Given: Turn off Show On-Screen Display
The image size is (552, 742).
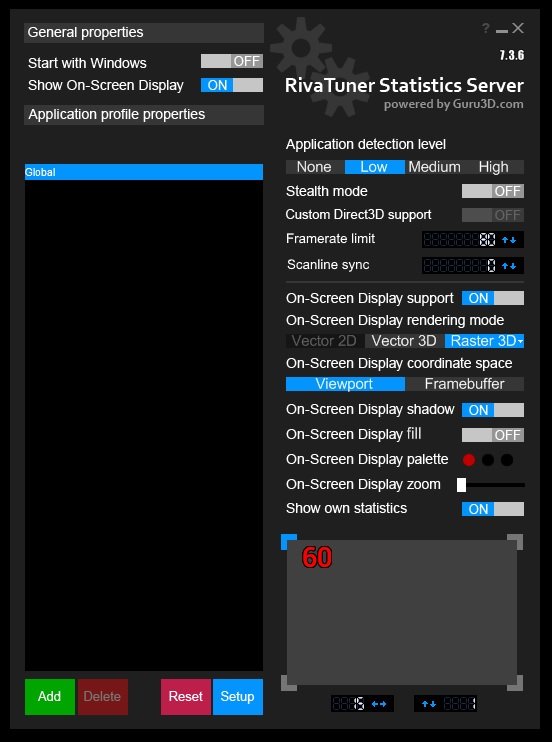Looking at the screenshot, I should 232,85.
